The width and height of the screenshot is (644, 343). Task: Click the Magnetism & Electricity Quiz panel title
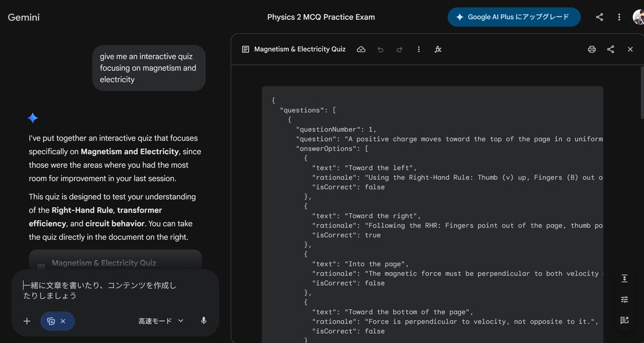pyautogui.click(x=300, y=49)
